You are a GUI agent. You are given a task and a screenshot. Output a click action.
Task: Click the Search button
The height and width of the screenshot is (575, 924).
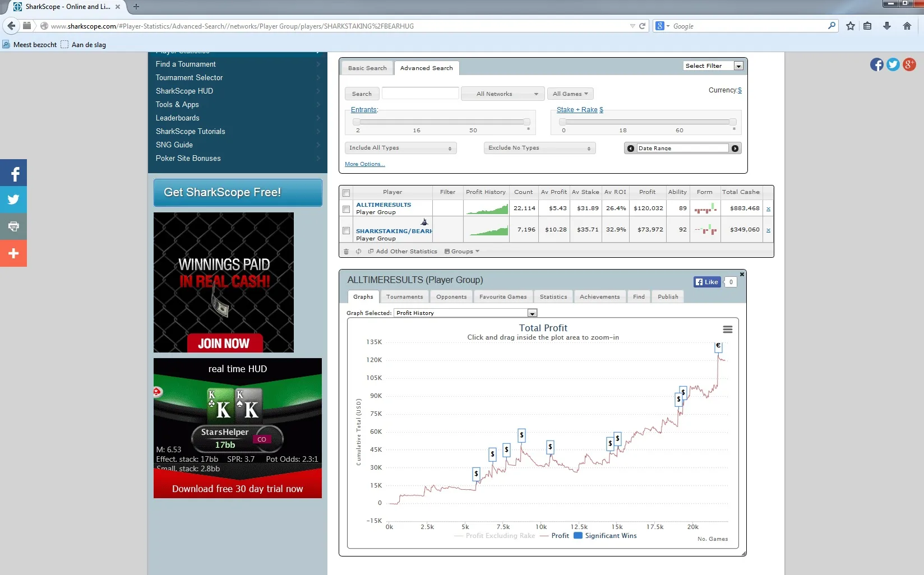tap(362, 94)
